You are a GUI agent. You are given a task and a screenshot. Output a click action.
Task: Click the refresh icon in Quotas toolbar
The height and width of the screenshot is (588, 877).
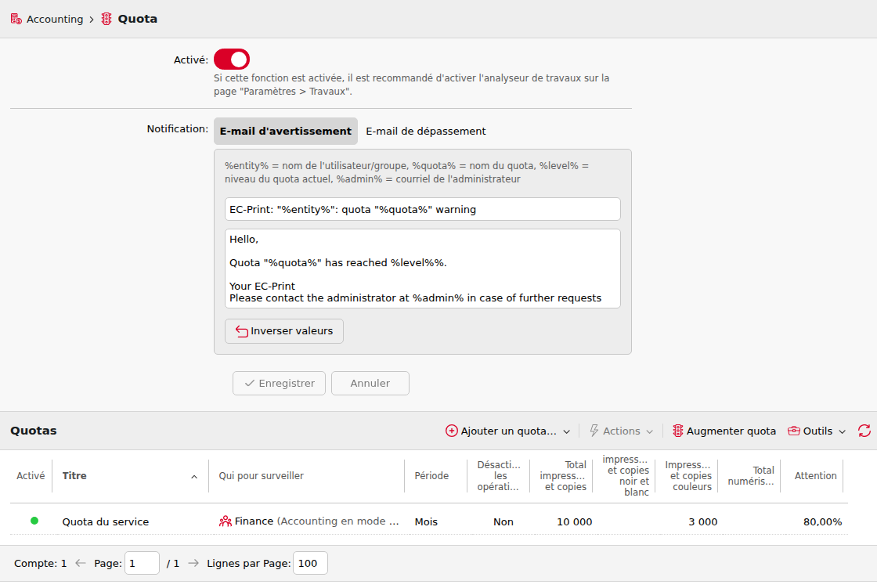coord(864,431)
